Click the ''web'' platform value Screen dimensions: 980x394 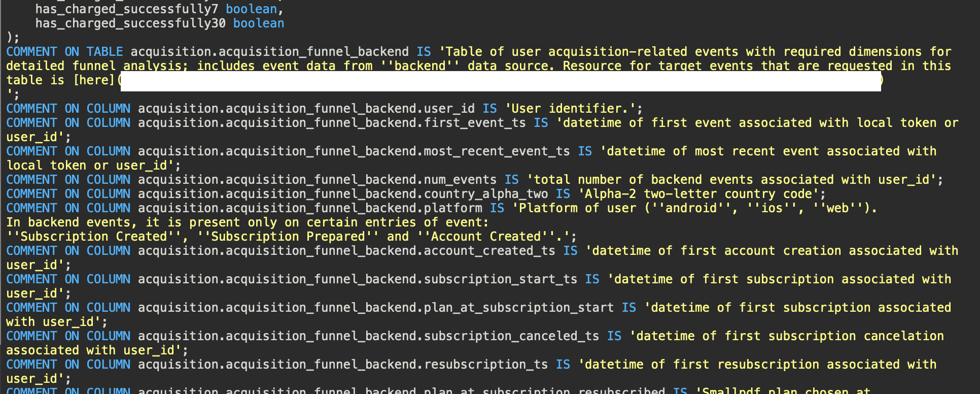pyautogui.click(x=837, y=208)
